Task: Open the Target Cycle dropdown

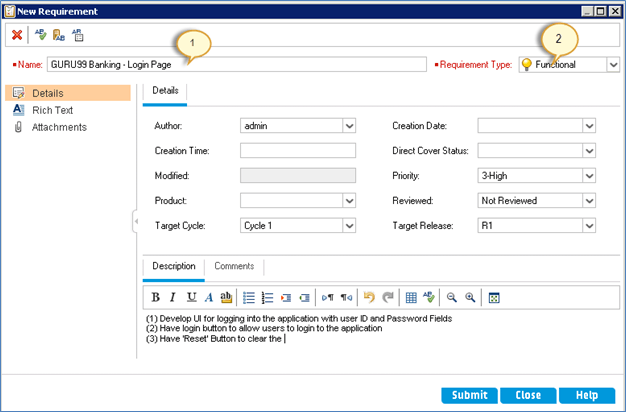Action: (x=349, y=226)
